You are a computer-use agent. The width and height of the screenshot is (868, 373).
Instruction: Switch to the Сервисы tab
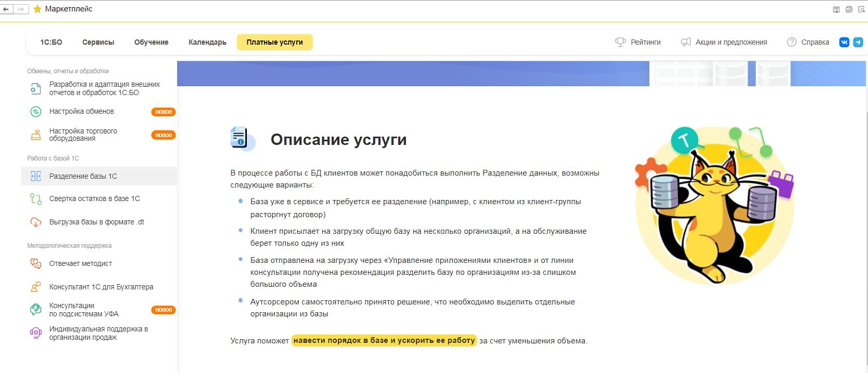pyautogui.click(x=98, y=42)
